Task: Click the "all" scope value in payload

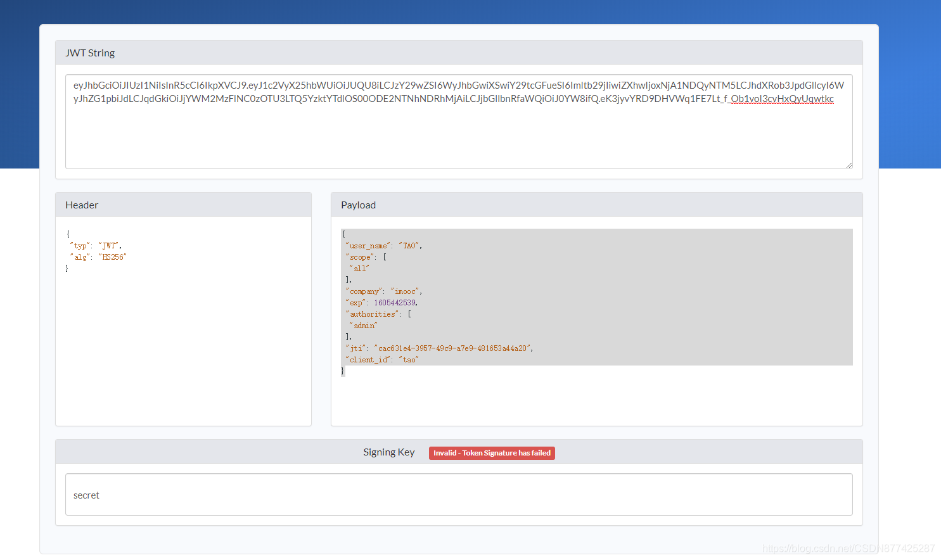Action: click(359, 269)
